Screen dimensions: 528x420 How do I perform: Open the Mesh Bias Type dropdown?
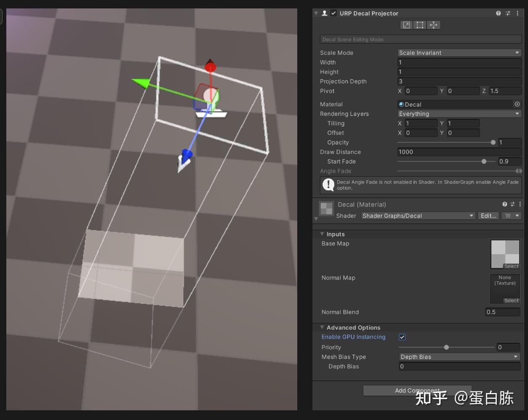coord(459,357)
